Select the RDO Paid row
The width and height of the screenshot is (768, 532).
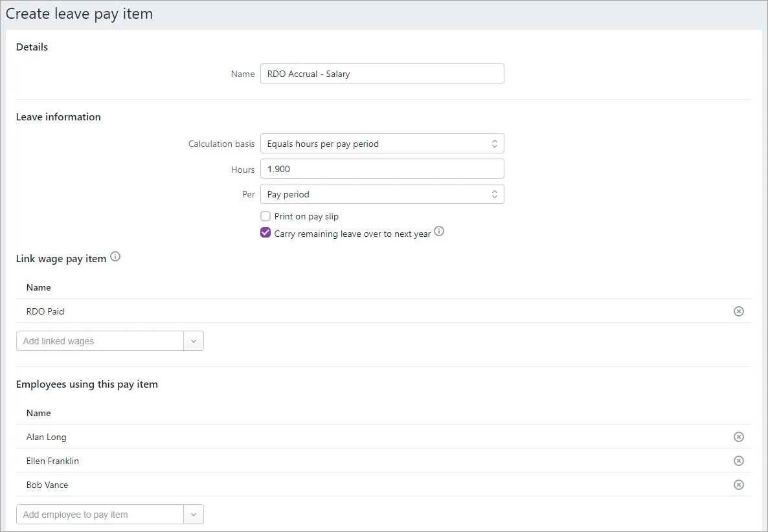click(383, 311)
